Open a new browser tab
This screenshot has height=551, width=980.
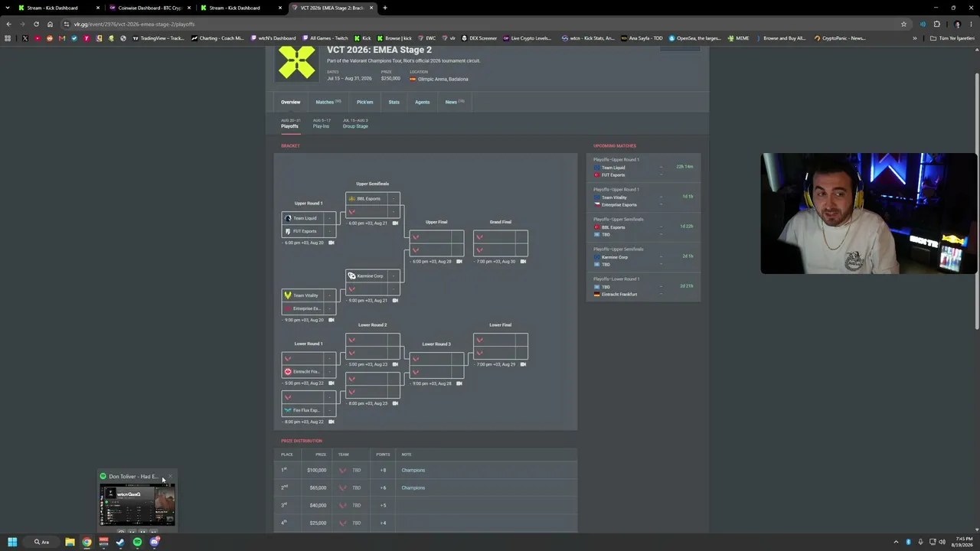(384, 8)
